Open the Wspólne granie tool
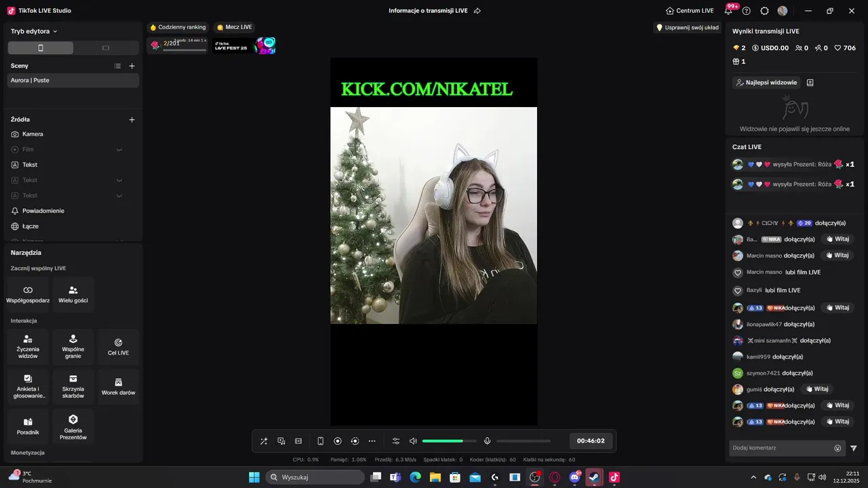 coord(73,347)
